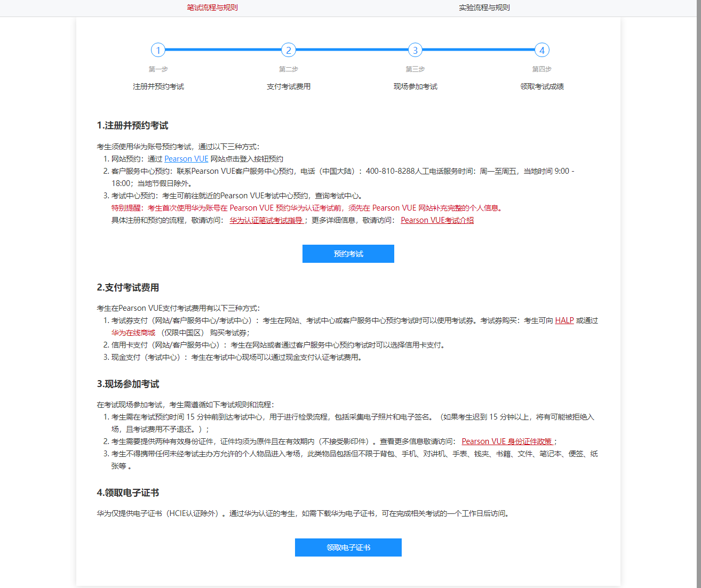Screen dimensions: 701x588
Task: Click the 领取电子证书 button
Action: (x=348, y=547)
